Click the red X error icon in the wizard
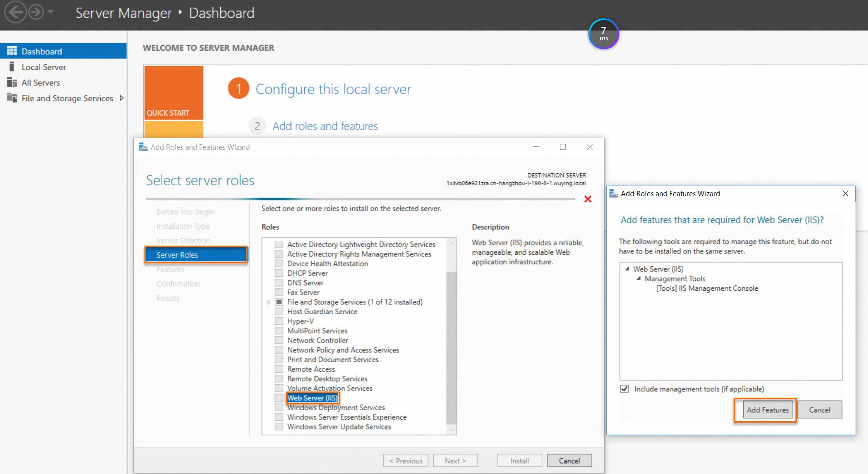Screen dimensions: 868x474 coord(588,199)
